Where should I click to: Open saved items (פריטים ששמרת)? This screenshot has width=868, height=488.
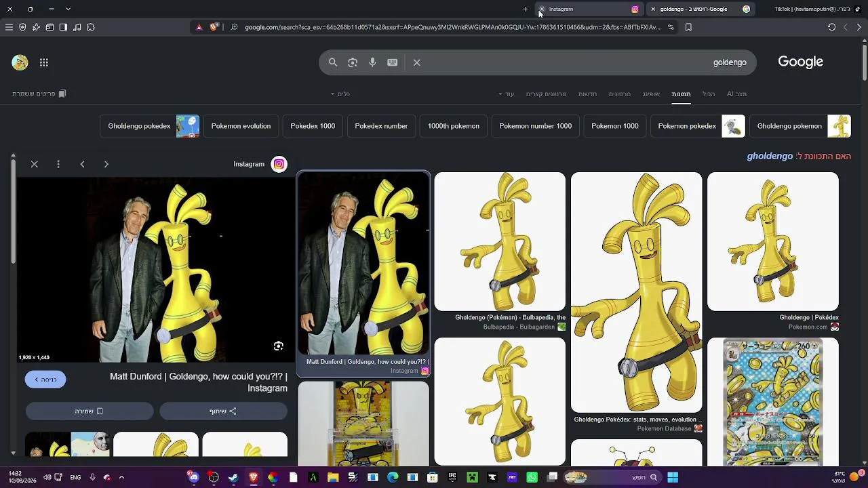(x=39, y=94)
